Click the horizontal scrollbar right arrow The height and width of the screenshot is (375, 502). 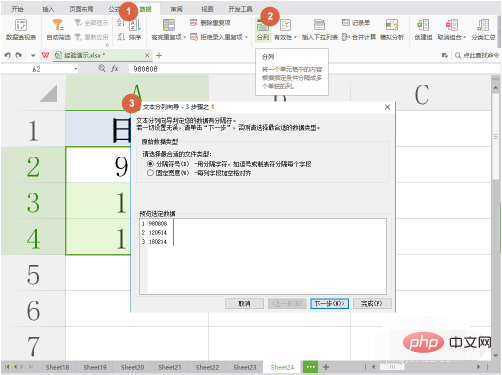point(478,367)
